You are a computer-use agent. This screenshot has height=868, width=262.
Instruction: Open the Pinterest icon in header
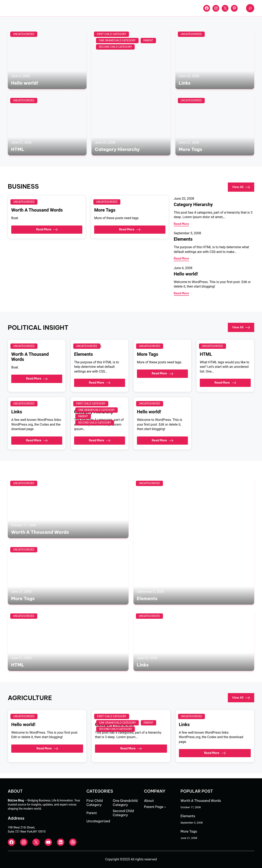(234, 8)
